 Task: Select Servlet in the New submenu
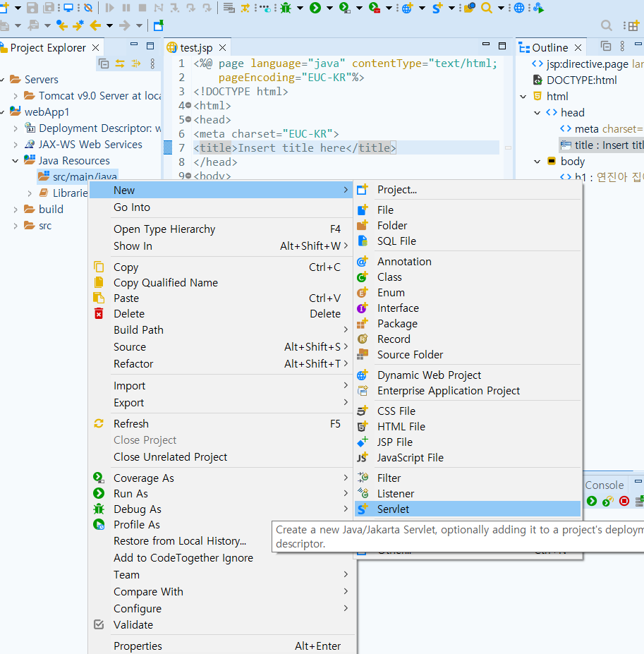[468, 509]
